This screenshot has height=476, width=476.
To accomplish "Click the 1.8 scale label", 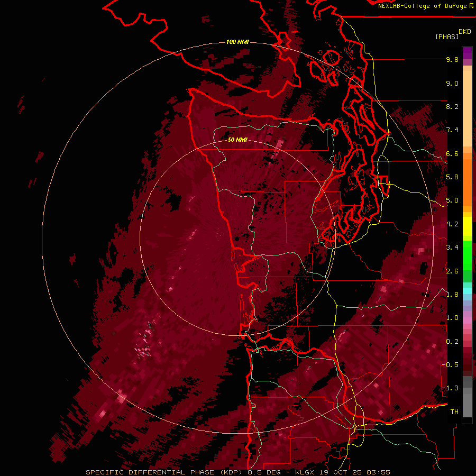I will 452,295.
